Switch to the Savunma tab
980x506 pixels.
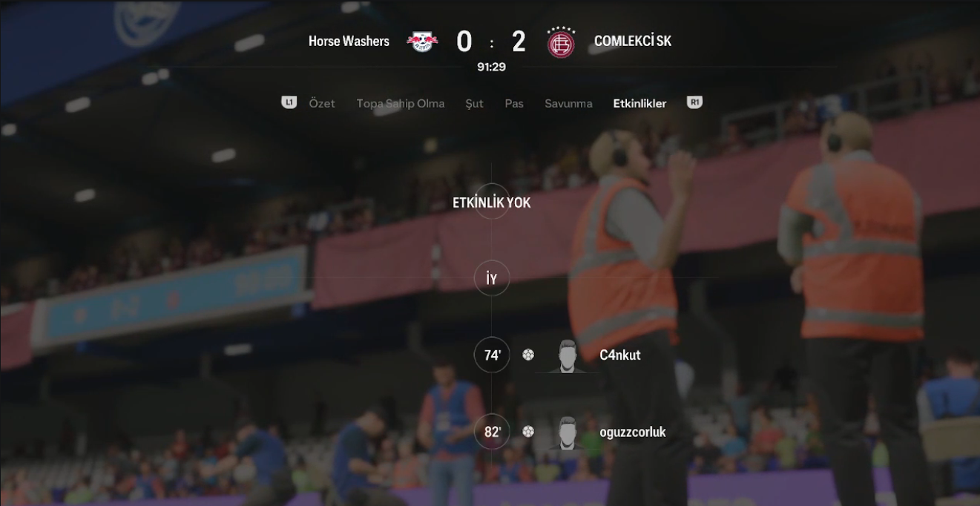point(568,103)
